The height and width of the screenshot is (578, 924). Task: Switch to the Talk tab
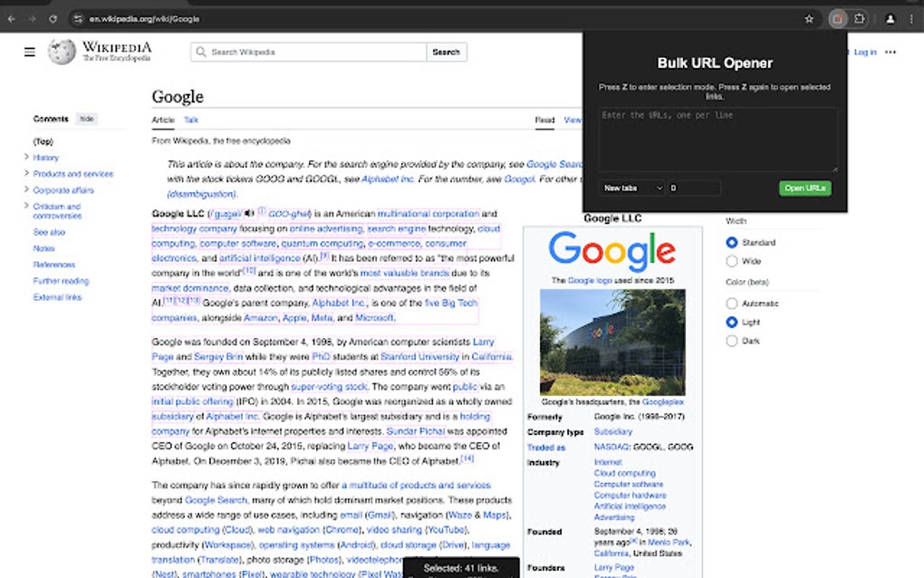190,120
